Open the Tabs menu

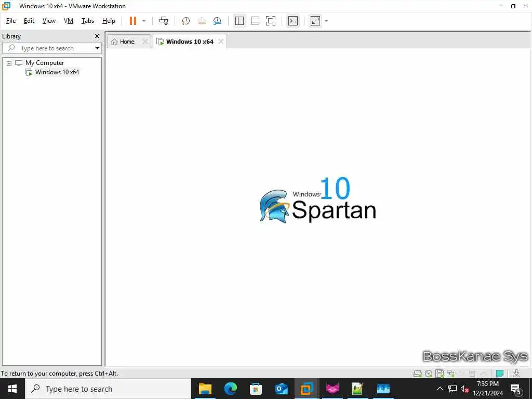click(87, 21)
